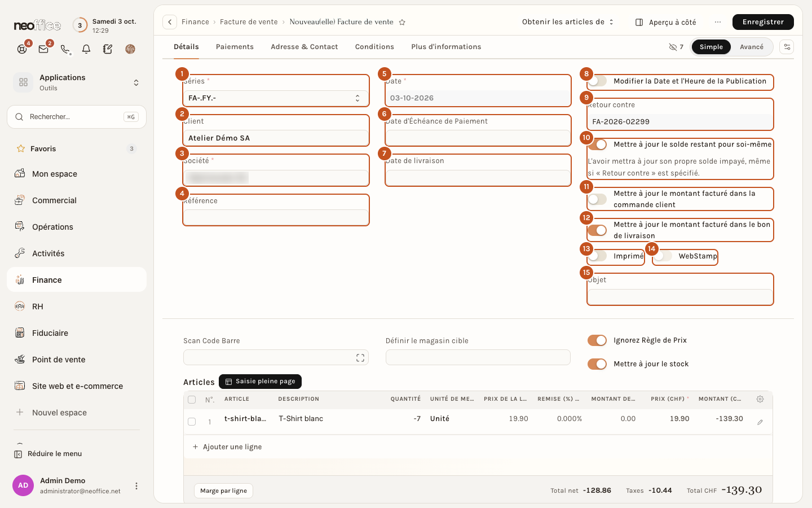Viewport: 812px width, 508px height.
Task: Open the Plus d'informations tab
Action: (x=446, y=47)
